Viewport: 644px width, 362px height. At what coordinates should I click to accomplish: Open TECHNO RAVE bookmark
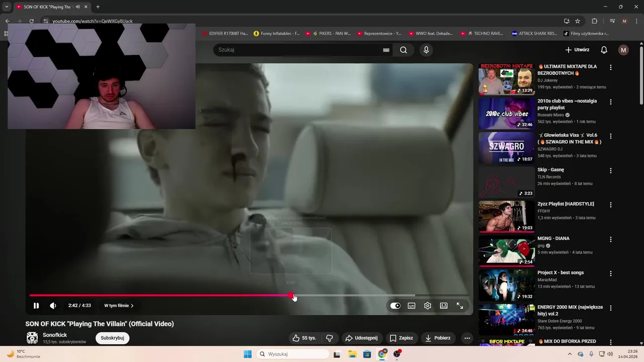point(482,34)
